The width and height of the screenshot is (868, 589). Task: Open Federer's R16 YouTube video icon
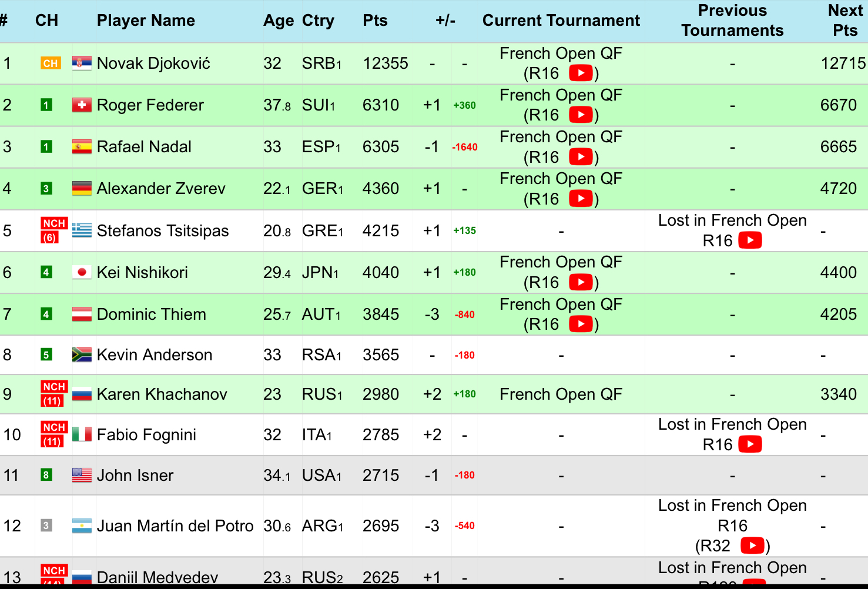pos(581,115)
